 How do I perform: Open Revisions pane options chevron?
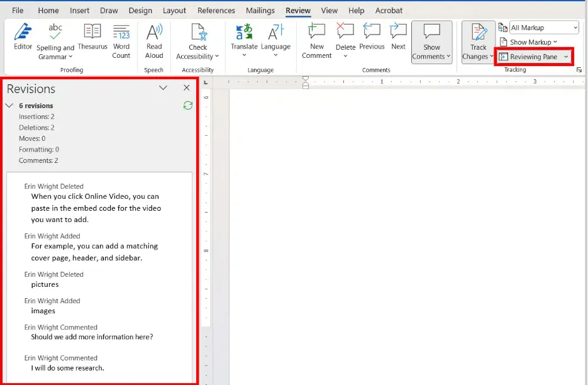[163, 88]
